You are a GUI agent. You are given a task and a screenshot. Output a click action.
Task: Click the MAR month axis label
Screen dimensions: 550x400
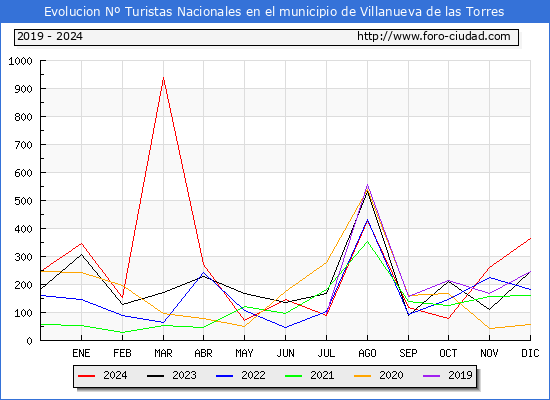tap(163, 353)
